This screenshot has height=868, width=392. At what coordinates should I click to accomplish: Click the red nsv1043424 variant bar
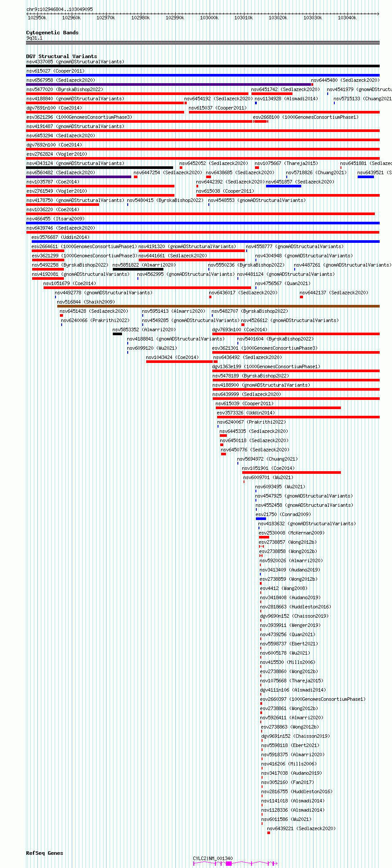pyautogui.click(x=180, y=362)
